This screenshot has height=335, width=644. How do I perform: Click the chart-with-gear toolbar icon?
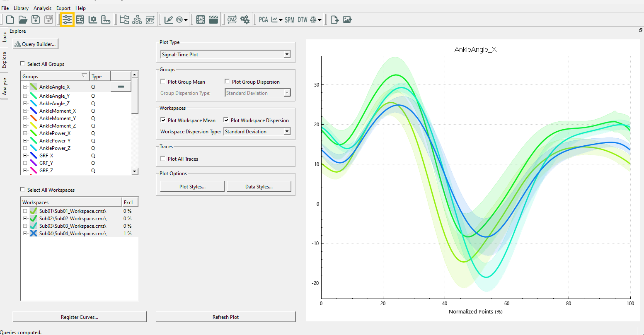coord(93,19)
